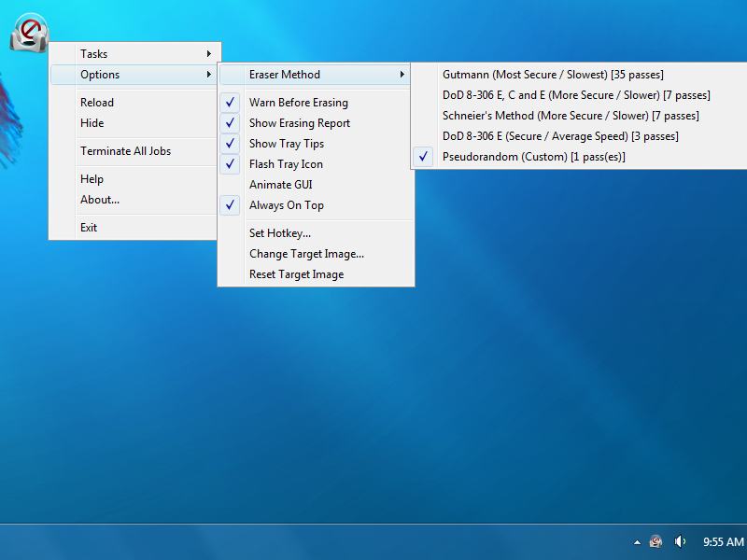Click the volume speaker tray icon
Screen dimensions: 747x560
coord(680,541)
